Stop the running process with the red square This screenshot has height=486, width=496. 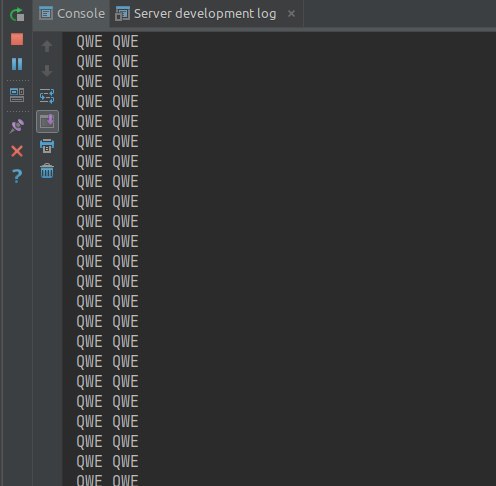click(17, 39)
